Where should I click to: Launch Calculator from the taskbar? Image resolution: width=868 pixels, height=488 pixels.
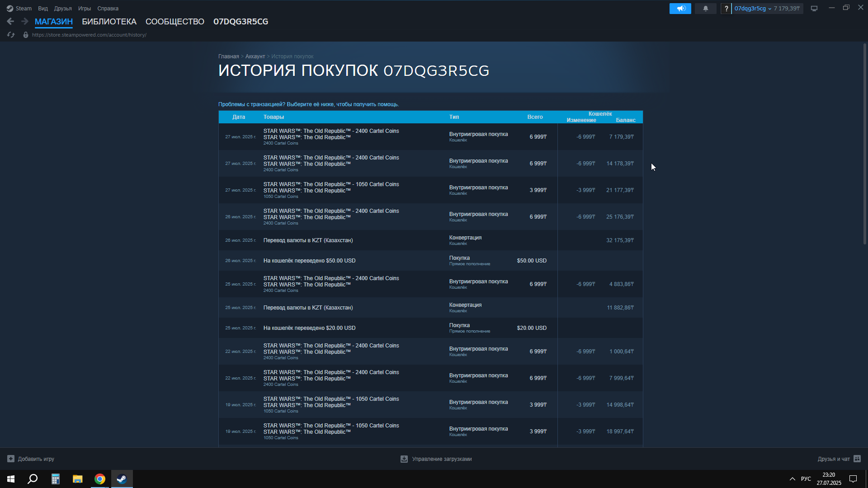[x=55, y=479]
